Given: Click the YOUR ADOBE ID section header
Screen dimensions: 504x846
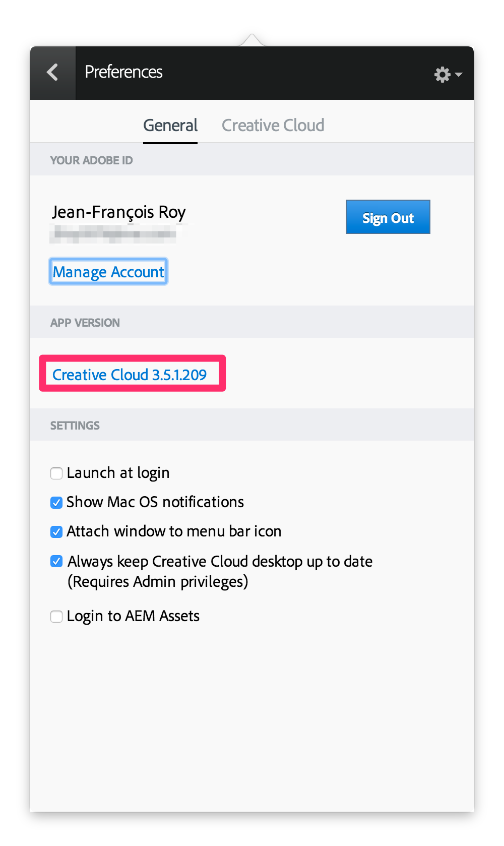Looking at the screenshot, I should coord(91,160).
